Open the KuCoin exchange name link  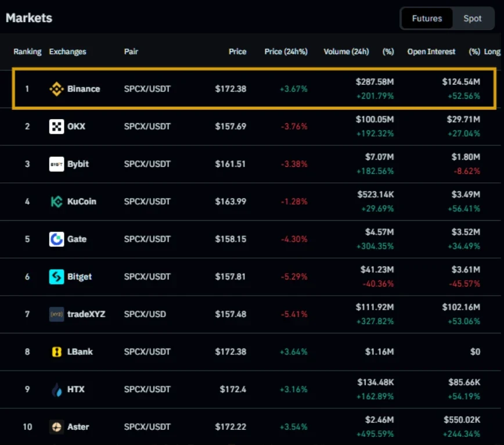point(82,202)
